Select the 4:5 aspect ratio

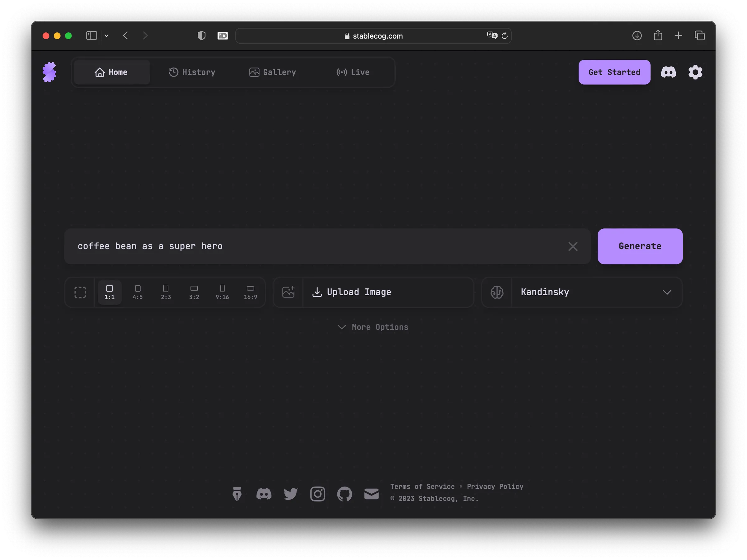pyautogui.click(x=138, y=292)
